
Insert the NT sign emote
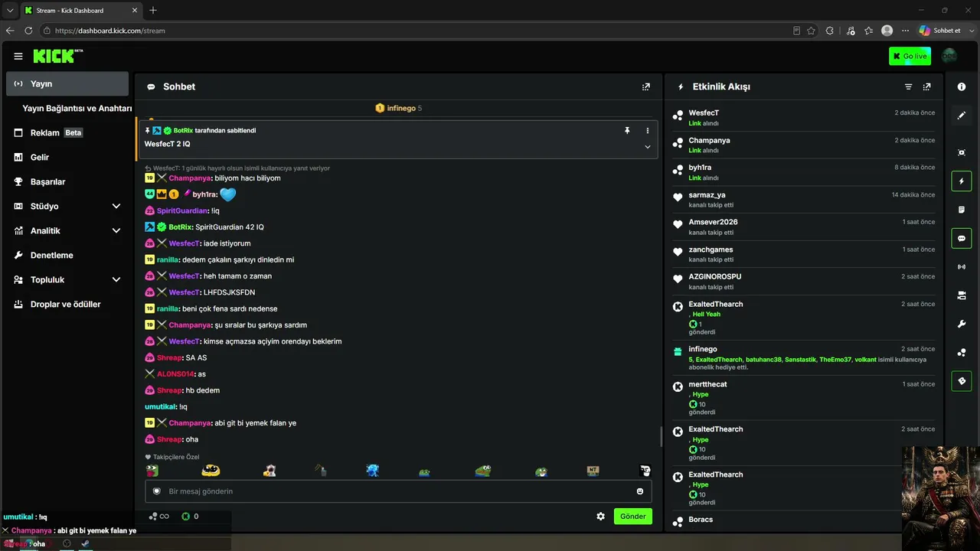pos(593,471)
